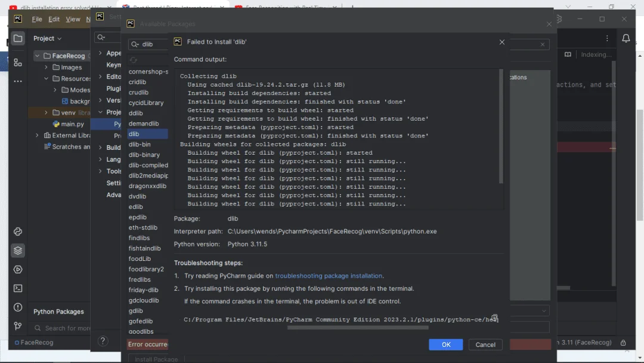Expand the Images folder
This screenshot has height=363, width=644.
coord(46,67)
